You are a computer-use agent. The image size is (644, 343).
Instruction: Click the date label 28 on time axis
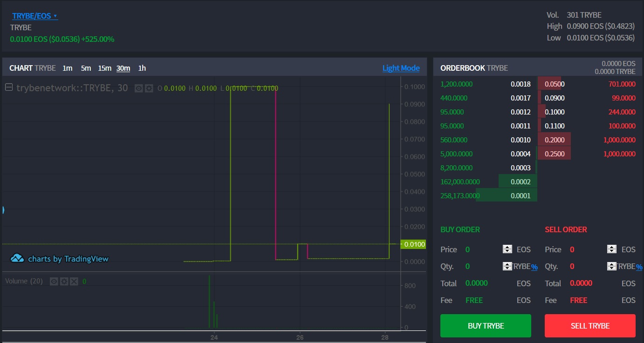coord(385,337)
